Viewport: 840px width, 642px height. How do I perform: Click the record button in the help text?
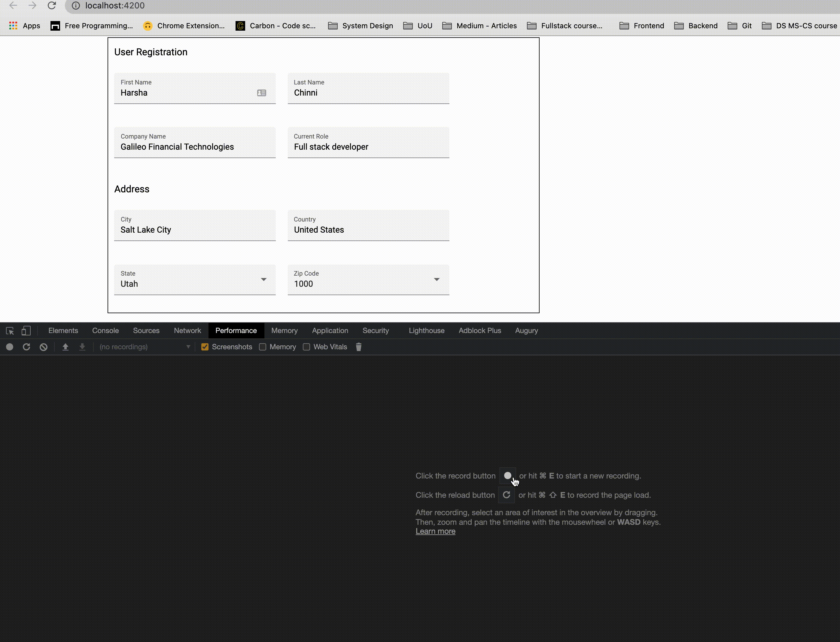pos(508,476)
